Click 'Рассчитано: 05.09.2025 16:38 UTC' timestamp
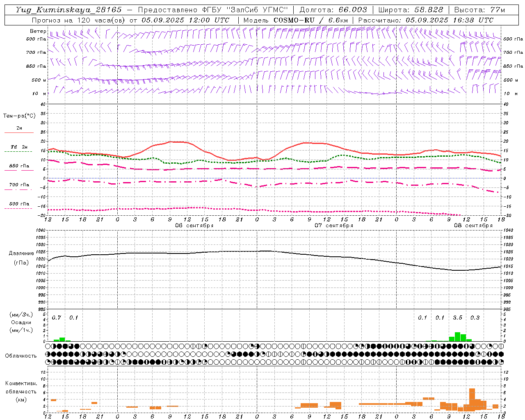This screenshot has width=525, height=420. [x=426, y=20]
